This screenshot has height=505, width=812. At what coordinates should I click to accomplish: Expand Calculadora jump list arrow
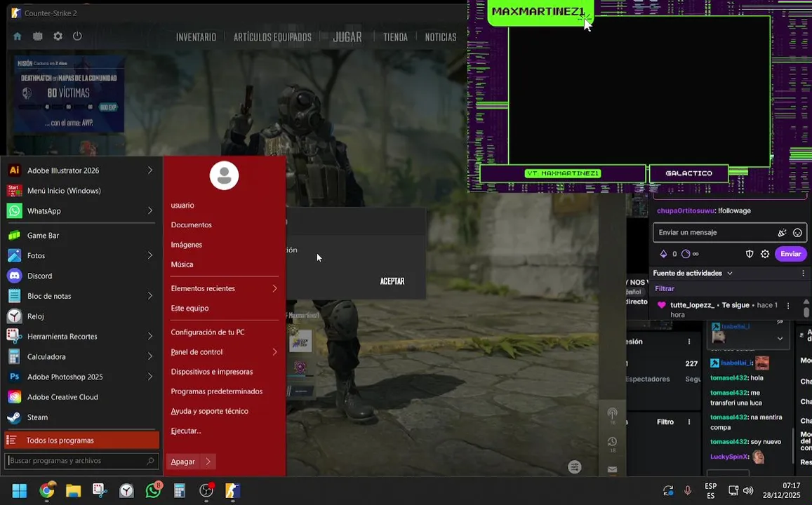tap(149, 356)
